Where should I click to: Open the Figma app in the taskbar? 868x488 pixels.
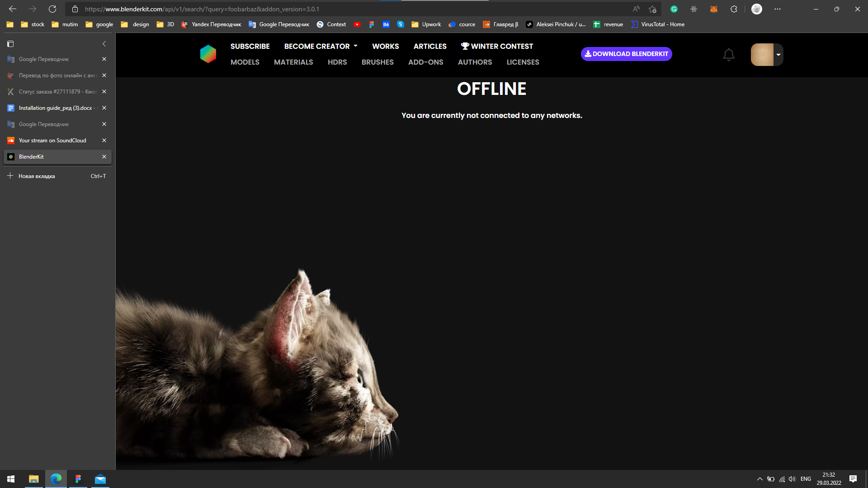coord(78,479)
